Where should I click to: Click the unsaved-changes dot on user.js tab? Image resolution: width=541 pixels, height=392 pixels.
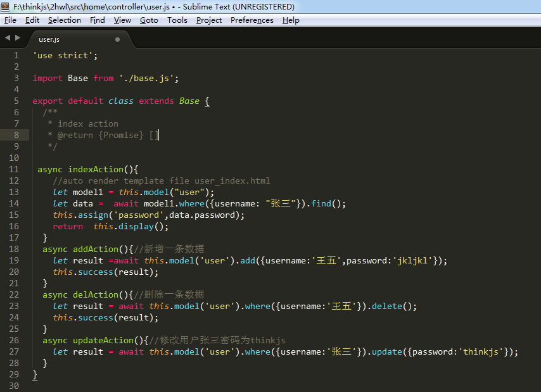tap(117, 38)
